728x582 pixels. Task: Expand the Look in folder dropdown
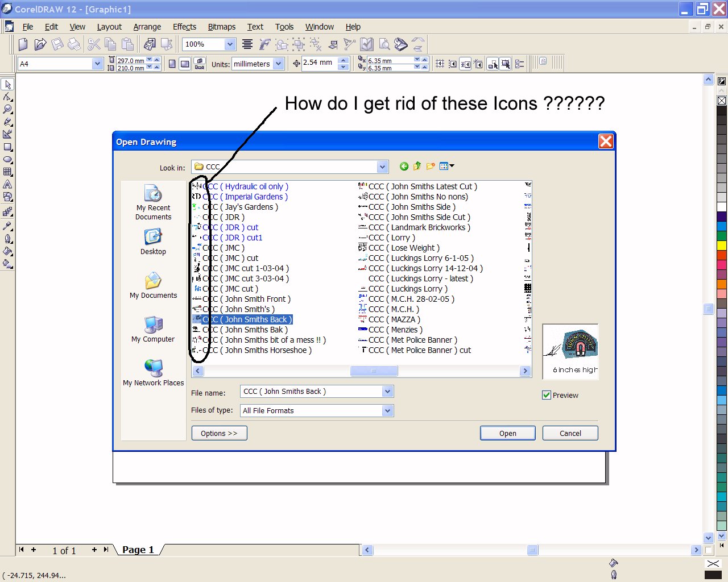[x=382, y=167]
